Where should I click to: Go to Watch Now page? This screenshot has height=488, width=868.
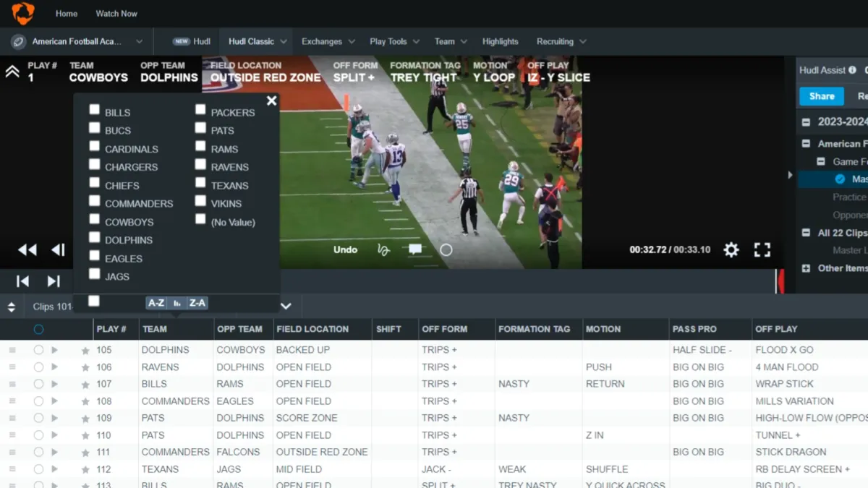point(116,14)
